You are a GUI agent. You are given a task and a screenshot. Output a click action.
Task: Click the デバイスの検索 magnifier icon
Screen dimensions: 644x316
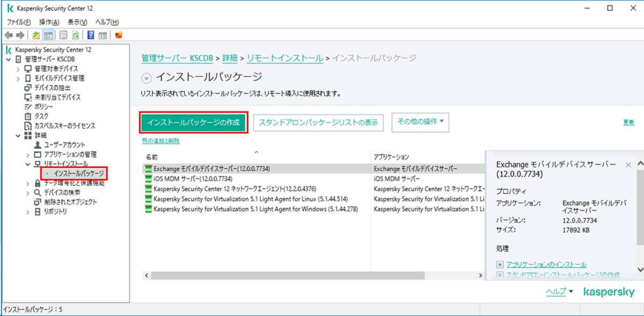tap(37, 192)
